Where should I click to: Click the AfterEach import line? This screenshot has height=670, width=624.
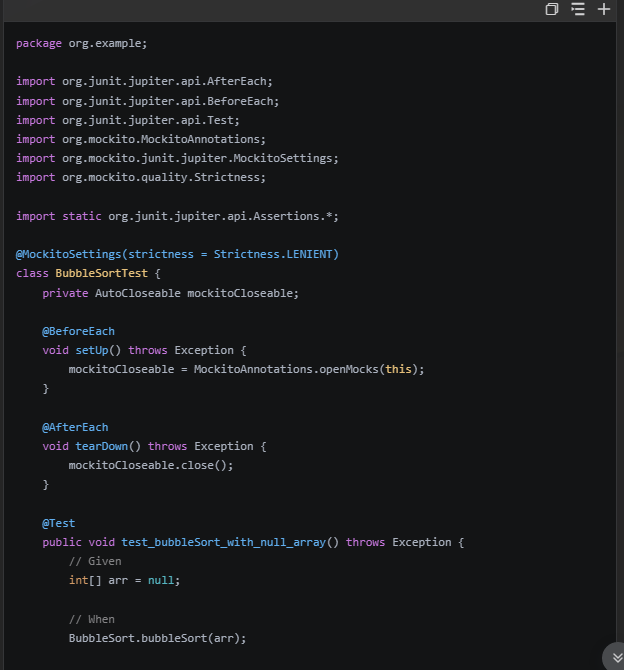[x=144, y=81]
